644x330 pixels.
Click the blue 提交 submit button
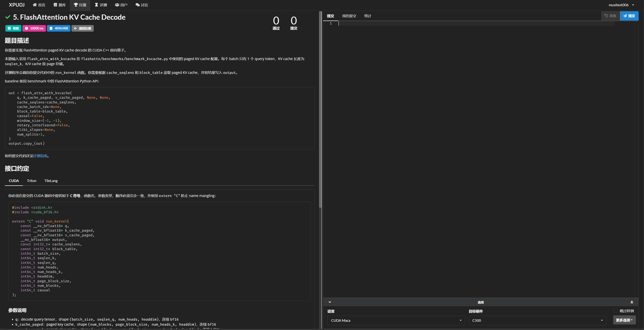point(629,16)
